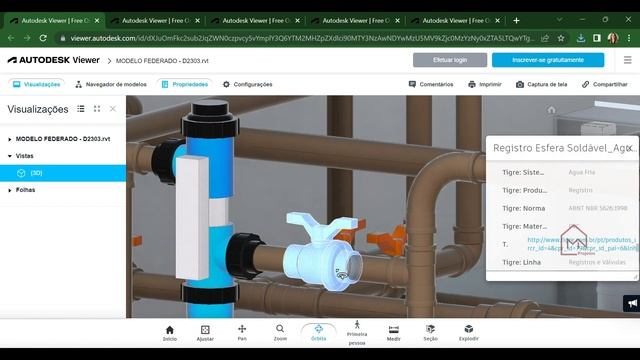Switch to the third Autodesk Viewer tab
Viewport: 640px width, 360px height.
(x=256, y=20)
